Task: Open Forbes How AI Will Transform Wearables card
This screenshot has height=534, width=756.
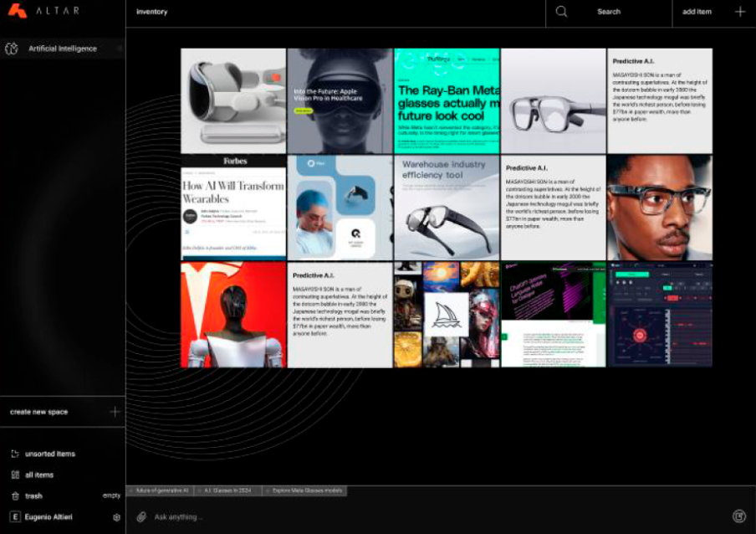Action: click(x=233, y=208)
